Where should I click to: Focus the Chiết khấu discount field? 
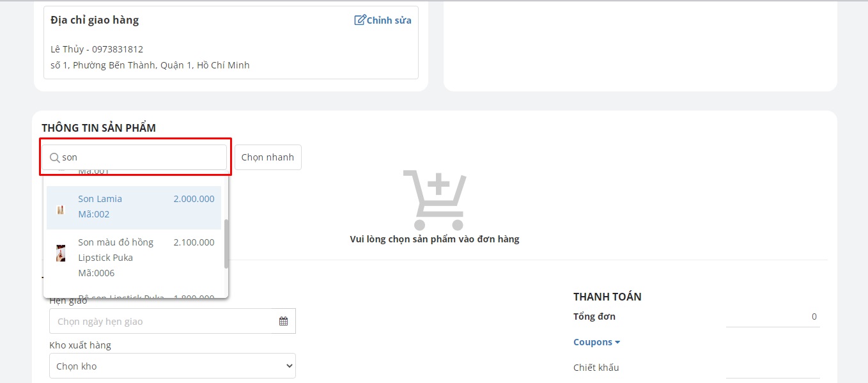click(772, 368)
